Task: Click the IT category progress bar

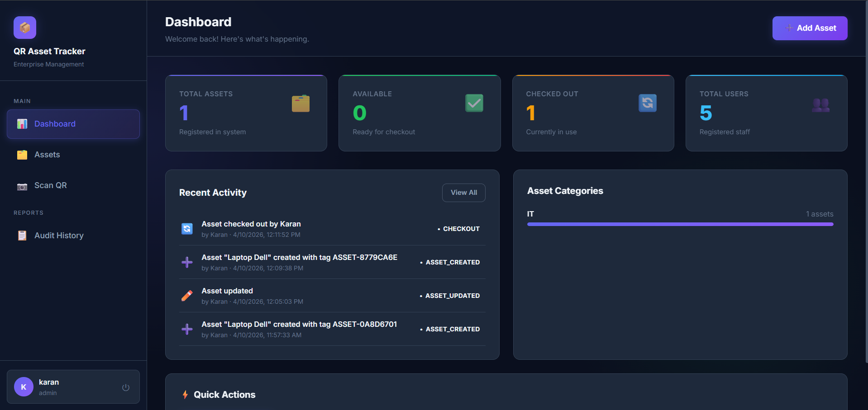Action: (x=680, y=224)
